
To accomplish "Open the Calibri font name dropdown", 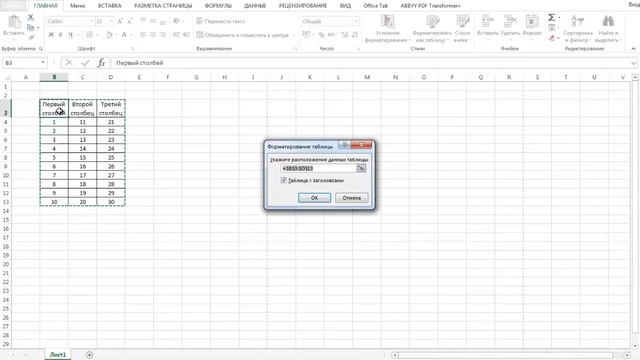I will [x=92, y=21].
